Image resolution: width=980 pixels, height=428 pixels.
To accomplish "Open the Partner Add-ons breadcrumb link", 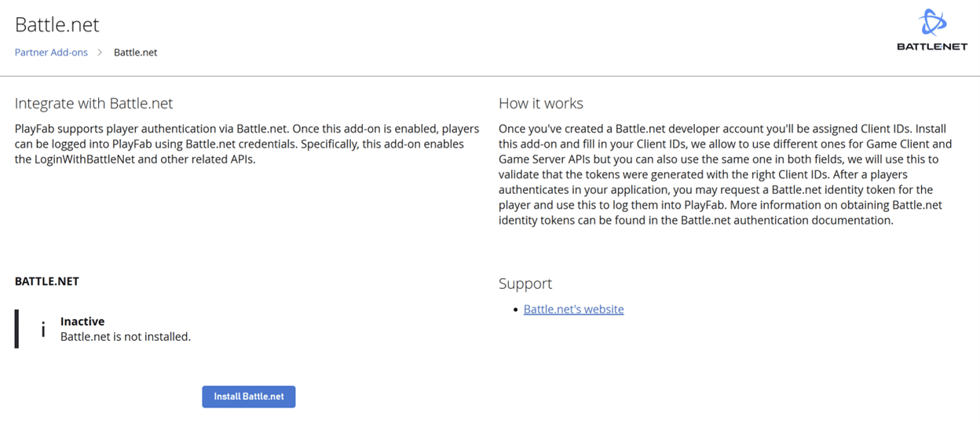I will coord(51,53).
